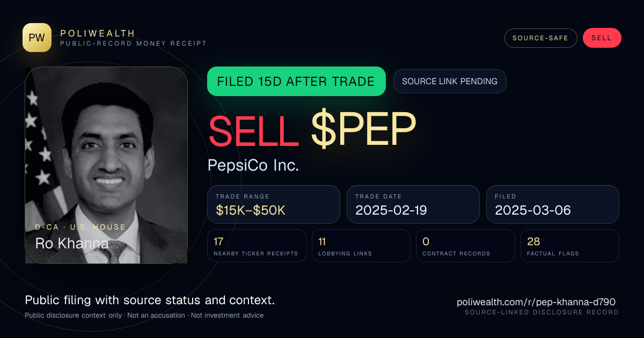Click the PepsiCo Inc. company name
Viewport: 644px width, 338px height.
point(253,165)
